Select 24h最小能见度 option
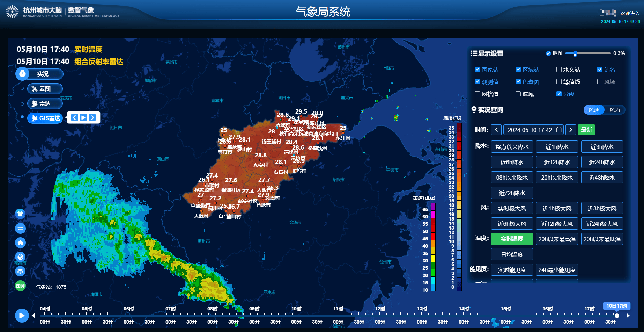The height and width of the screenshot is (332, 644). click(x=557, y=270)
